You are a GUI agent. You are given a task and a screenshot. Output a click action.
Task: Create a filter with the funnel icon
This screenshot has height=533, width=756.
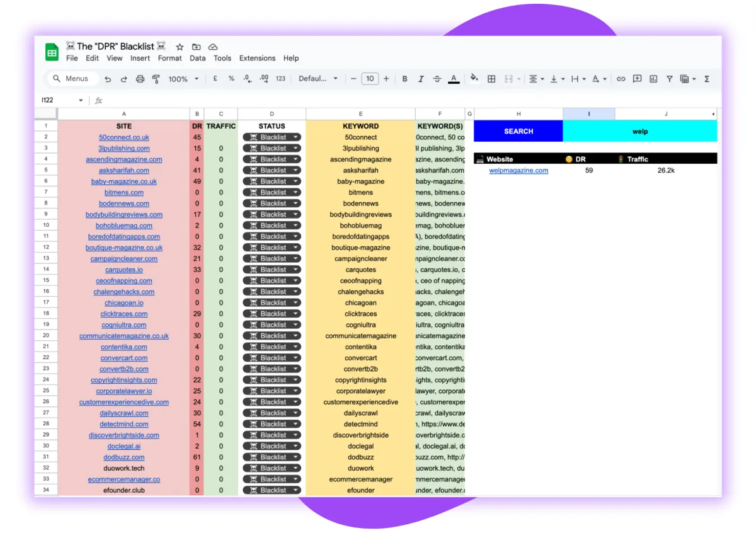coord(669,79)
